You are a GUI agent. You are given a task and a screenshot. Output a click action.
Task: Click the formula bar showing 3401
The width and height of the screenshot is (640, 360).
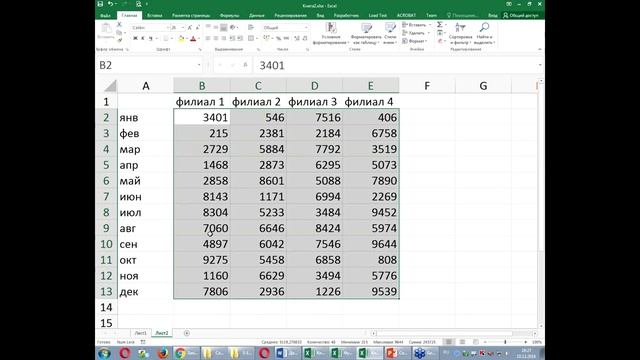[x=396, y=65]
